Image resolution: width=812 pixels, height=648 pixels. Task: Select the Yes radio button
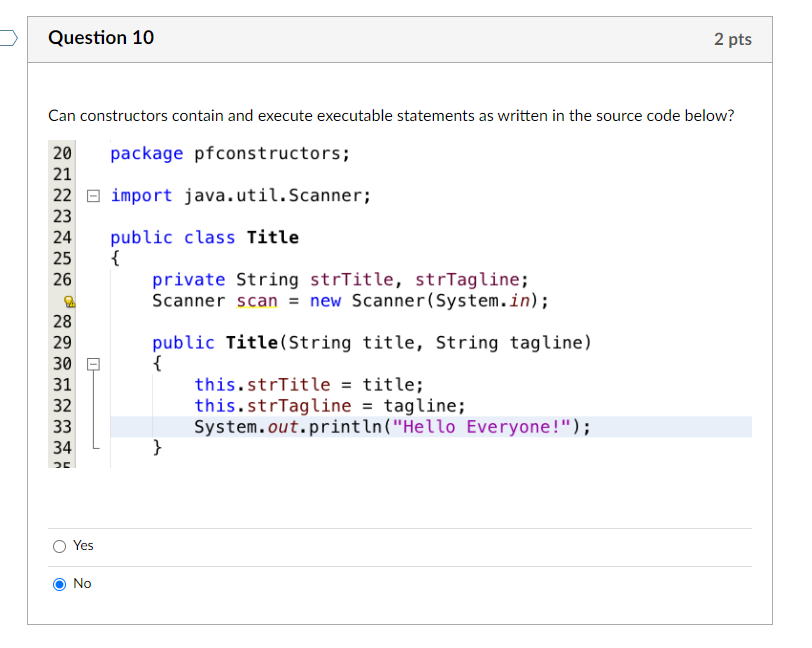tap(60, 546)
